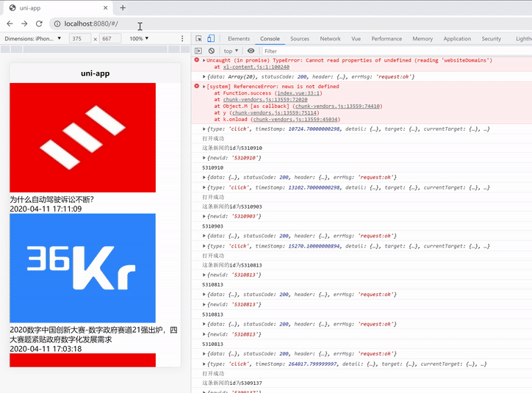Click the viewport height field 667
This screenshot has width=532, height=393.
pos(110,39)
